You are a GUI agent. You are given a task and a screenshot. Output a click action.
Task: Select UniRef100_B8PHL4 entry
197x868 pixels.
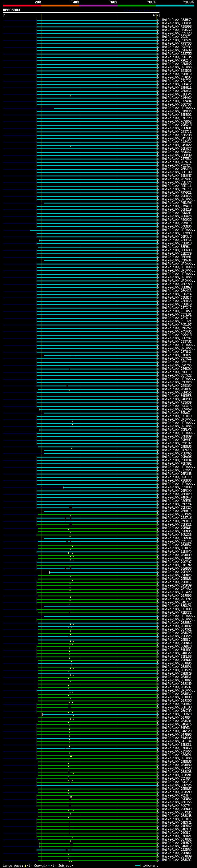coord(176,247)
